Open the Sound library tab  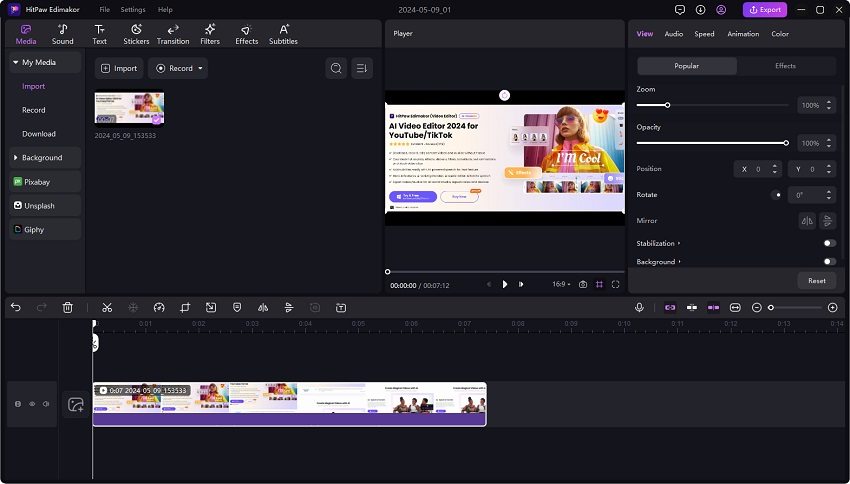coord(62,34)
